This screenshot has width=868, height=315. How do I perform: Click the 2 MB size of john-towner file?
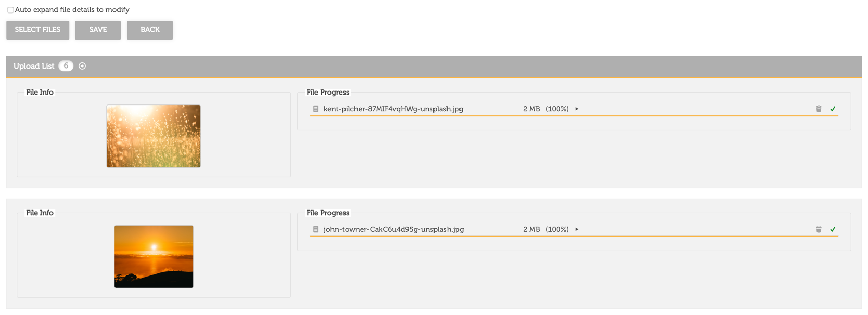pos(531,229)
